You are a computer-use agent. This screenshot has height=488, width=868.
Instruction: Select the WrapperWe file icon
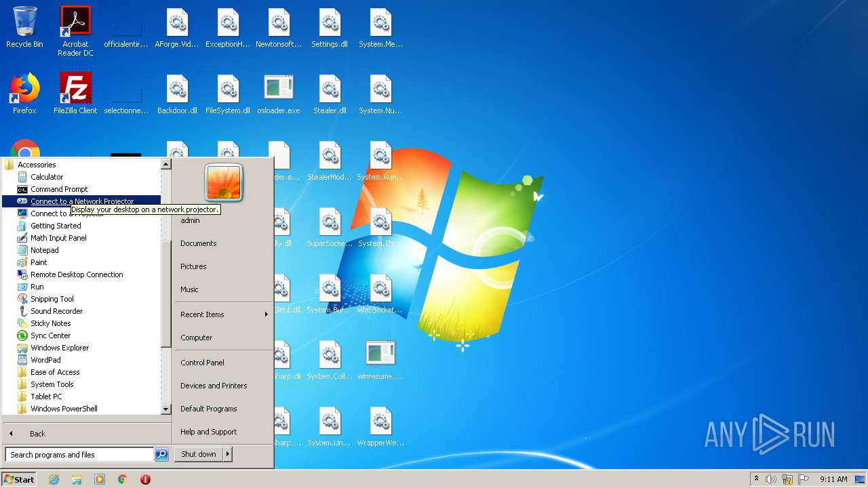(380, 426)
